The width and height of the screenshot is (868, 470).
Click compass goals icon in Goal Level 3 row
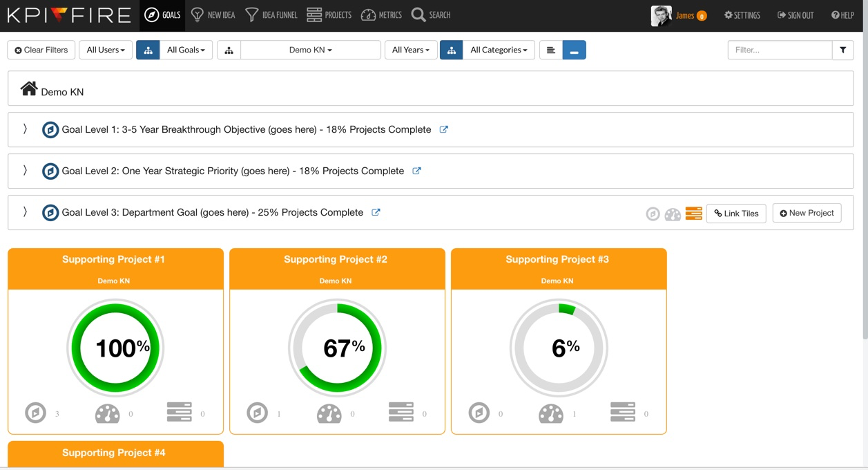coord(653,214)
